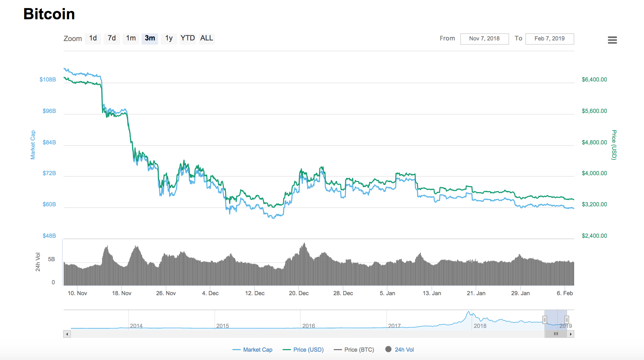Click the Market Cap vertical axis title
The width and height of the screenshot is (644, 360).
(x=33, y=145)
